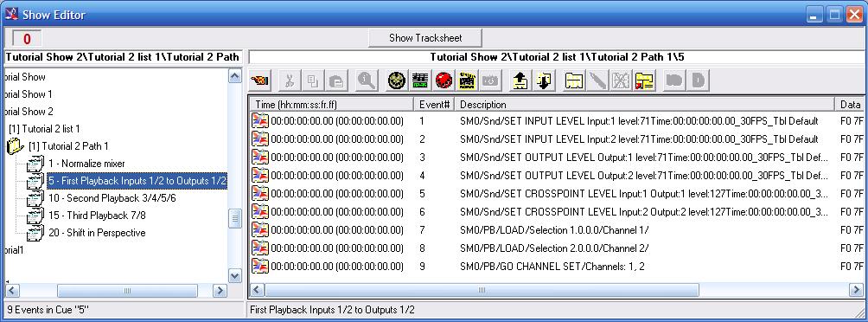
Task: Click the tree panel horizontal scroll left arrow
Action: tap(12, 290)
